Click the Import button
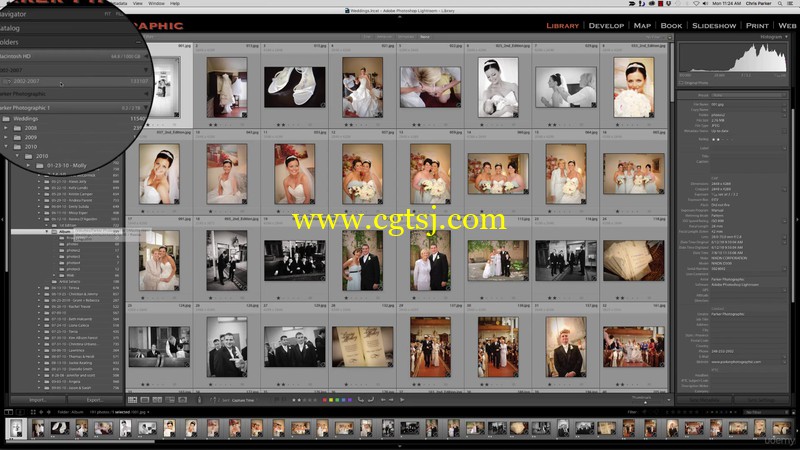The width and height of the screenshot is (800, 450). 37,400
